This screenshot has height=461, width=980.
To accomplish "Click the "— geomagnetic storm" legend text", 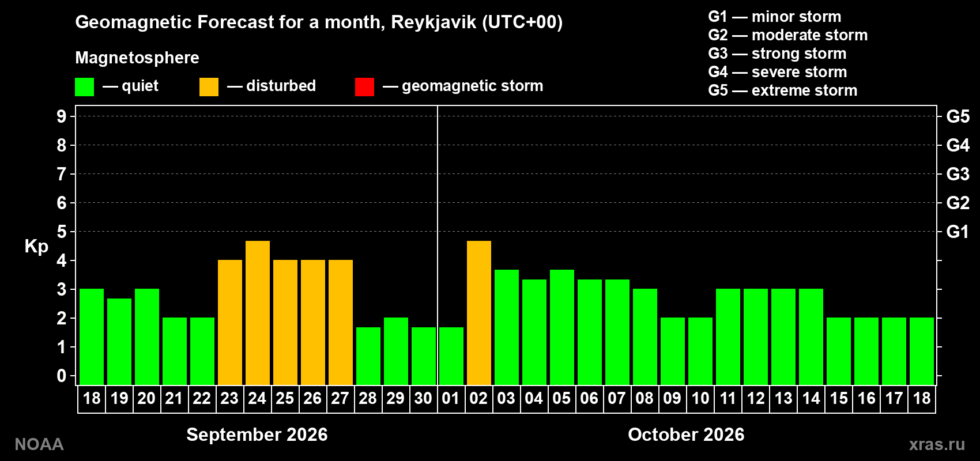I will coord(463,86).
